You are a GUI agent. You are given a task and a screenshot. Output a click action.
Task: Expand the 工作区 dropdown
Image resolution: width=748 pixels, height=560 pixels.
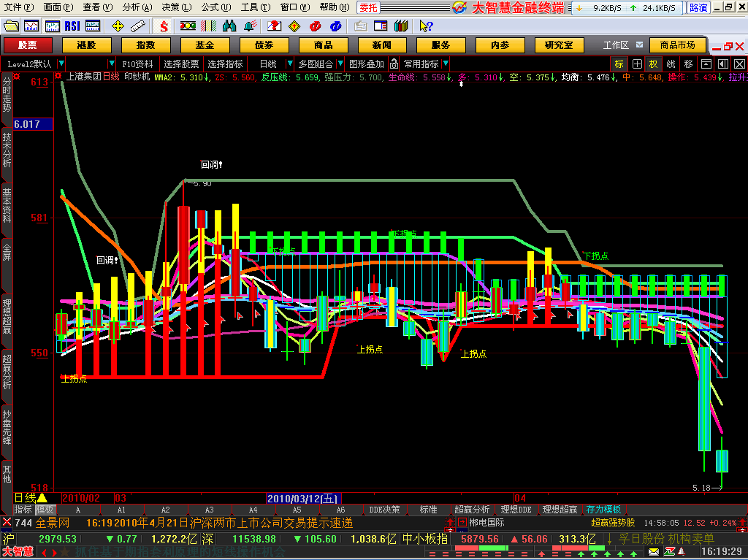(x=639, y=45)
